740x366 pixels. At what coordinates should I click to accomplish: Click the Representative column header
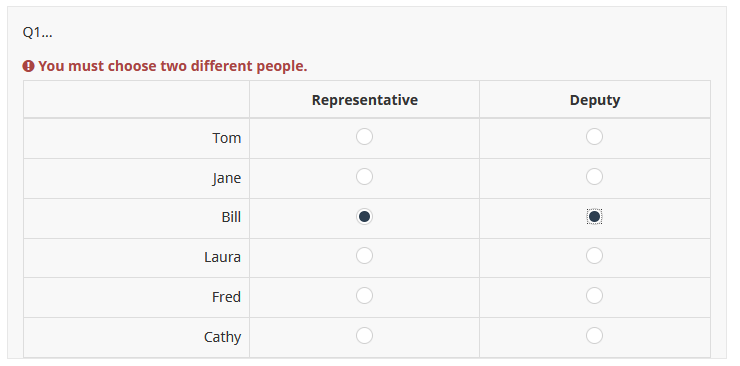tap(365, 100)
